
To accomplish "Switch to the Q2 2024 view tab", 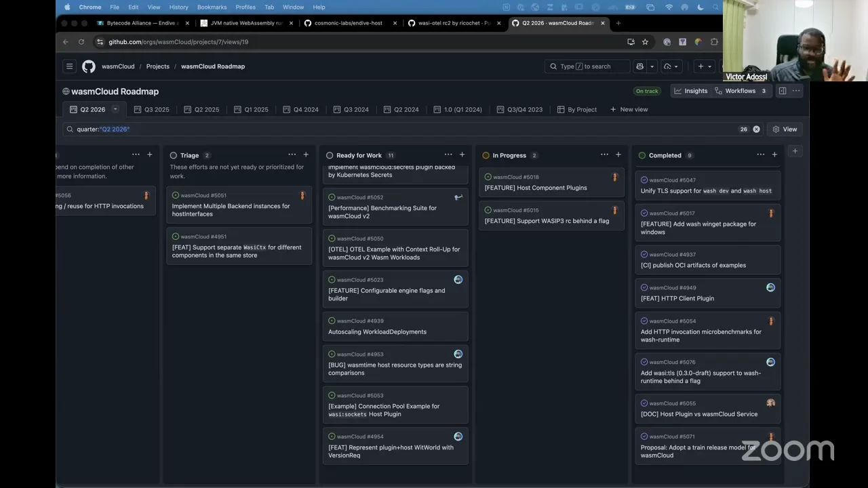I will (401, 110).
